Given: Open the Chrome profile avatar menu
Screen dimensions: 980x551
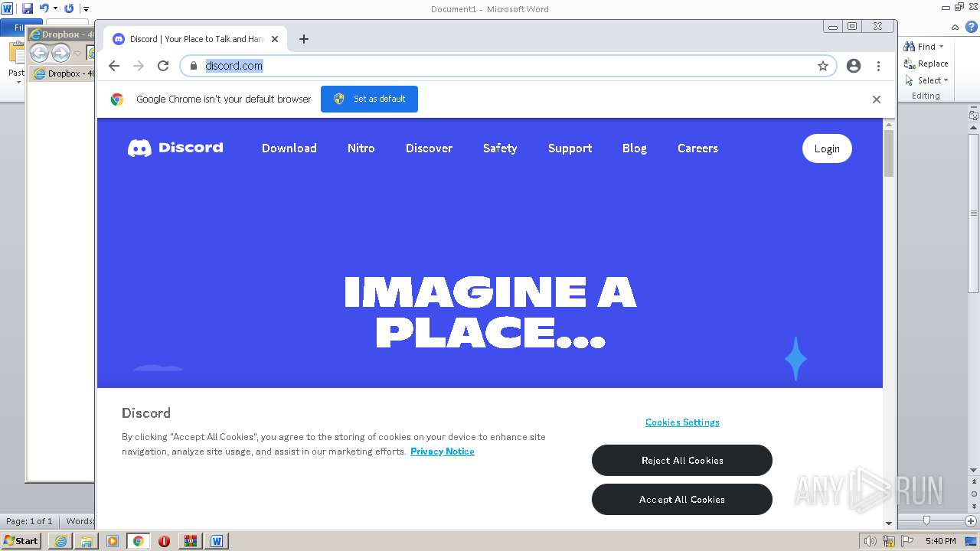Looking at the screenshot, I should click(x=854, y=66).
